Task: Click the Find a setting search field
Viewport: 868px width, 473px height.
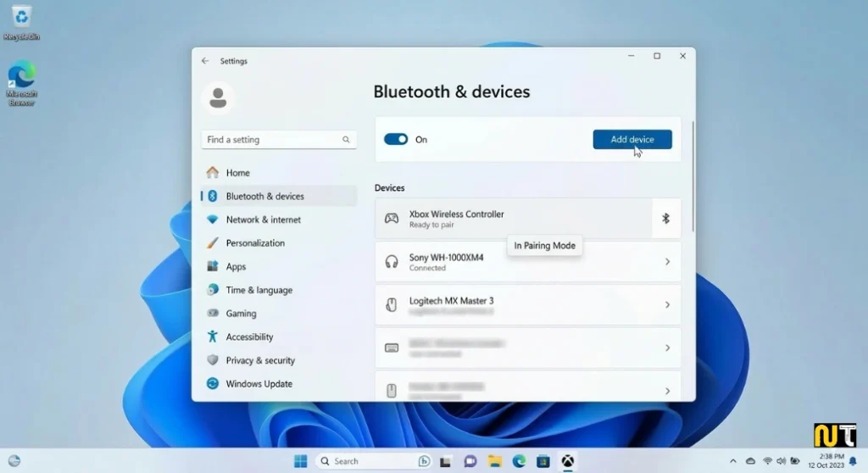Action: pos(271,140)
